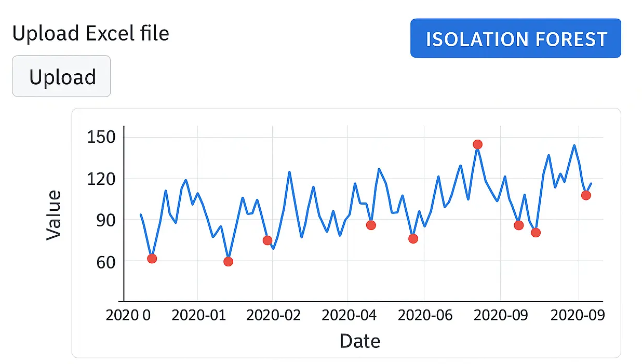Select the red anomaly dot at value 60

pos(228,262)
